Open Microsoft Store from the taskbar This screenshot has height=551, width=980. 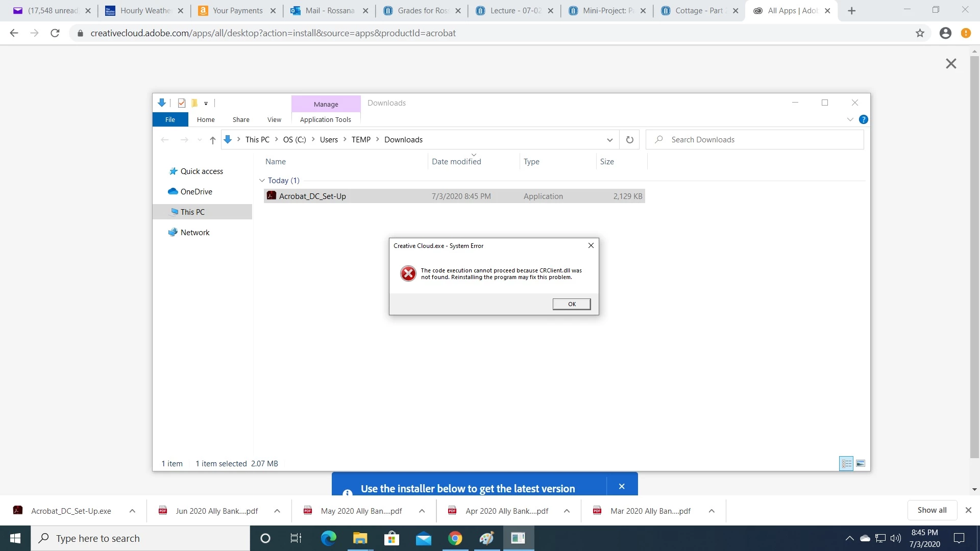coord(391,538)
